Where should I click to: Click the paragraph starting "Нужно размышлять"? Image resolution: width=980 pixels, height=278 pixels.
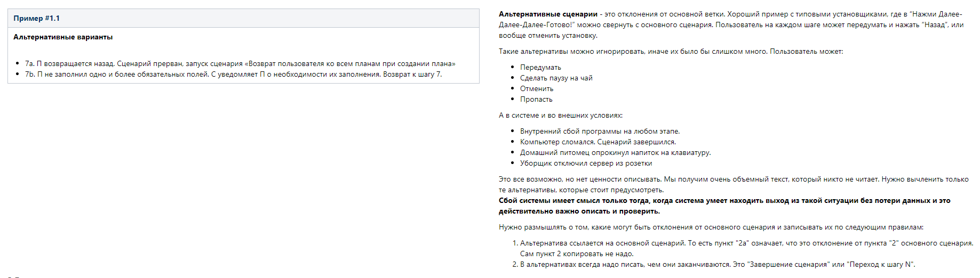711,227
